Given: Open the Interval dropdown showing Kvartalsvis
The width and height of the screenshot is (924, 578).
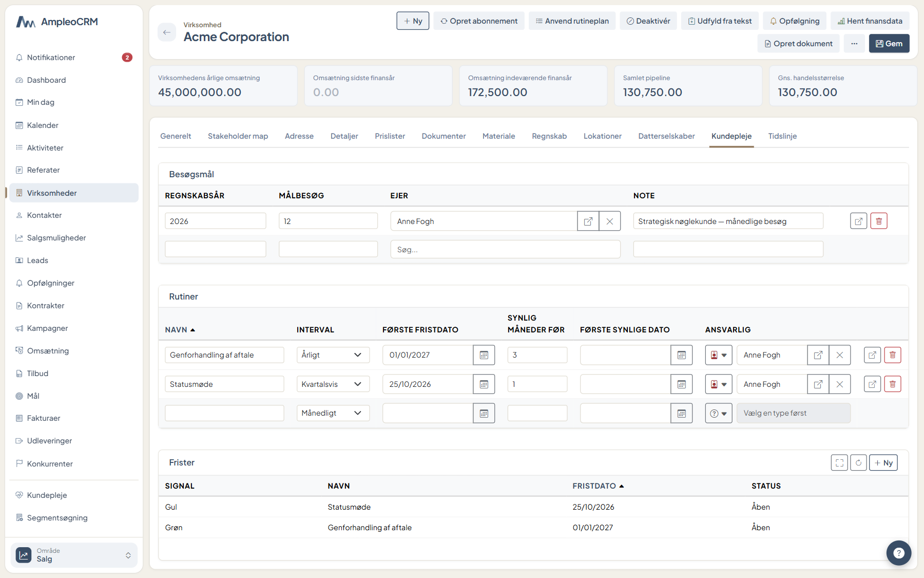Looking at the screenshot, I should click(333, 384).
